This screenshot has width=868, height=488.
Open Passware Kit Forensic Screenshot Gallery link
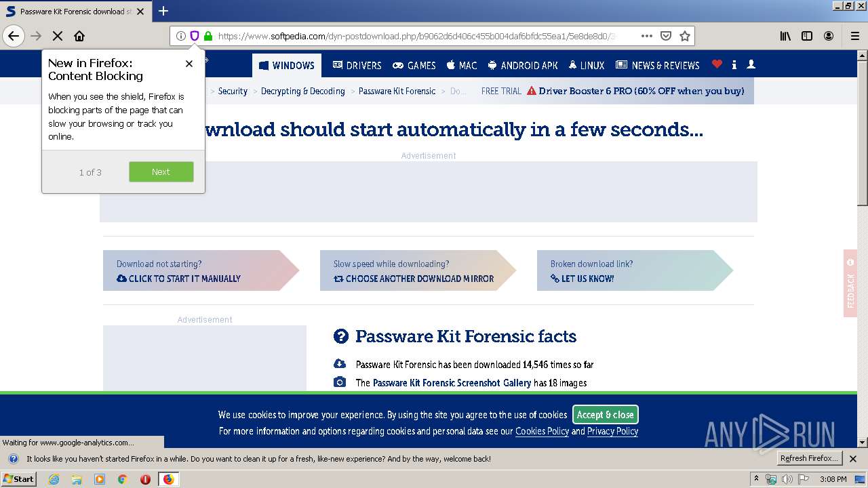452,383
